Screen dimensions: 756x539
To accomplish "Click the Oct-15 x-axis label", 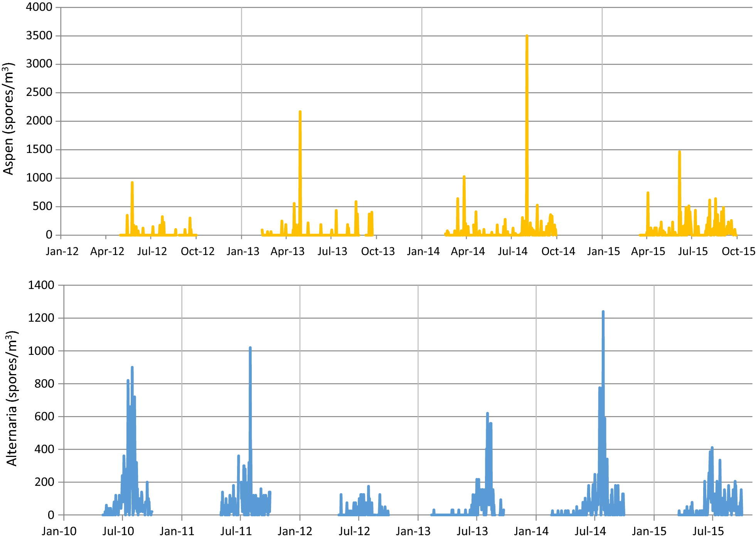I will pos(738,252).
